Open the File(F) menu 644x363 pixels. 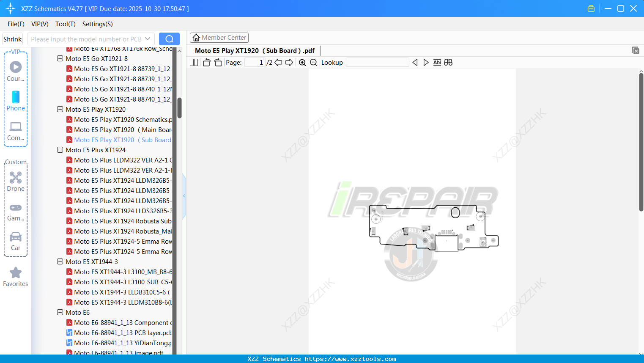pyautogui.click(x=16, y=24)
